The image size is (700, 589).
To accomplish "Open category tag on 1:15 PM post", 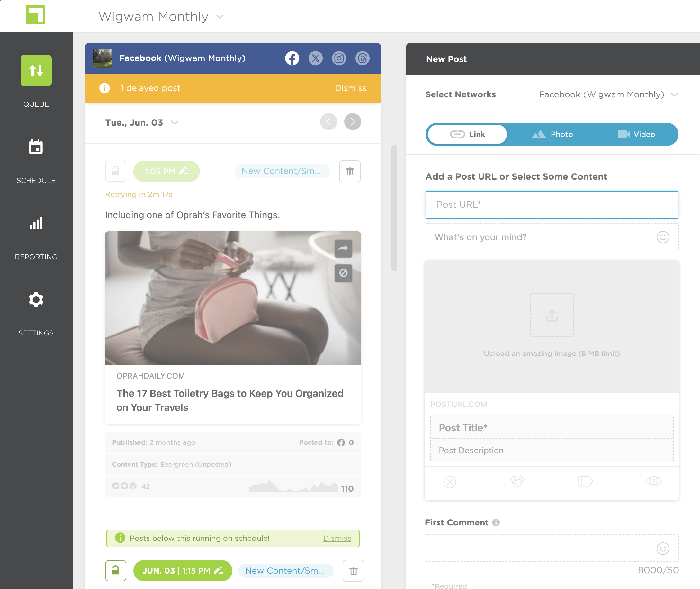I will (285, 571).
